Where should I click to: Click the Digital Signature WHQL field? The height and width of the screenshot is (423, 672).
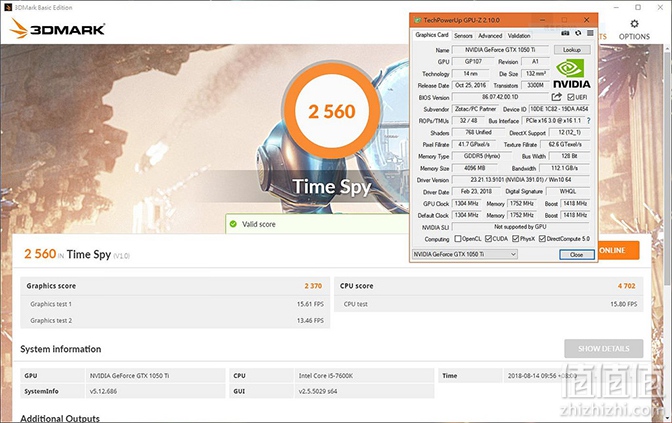click(x=568, y=192)
